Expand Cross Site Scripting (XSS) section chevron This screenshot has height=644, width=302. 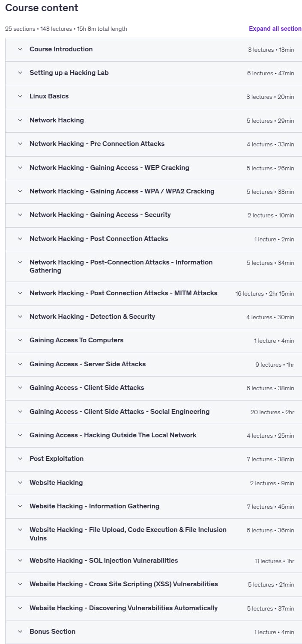(x=20, y=584)
